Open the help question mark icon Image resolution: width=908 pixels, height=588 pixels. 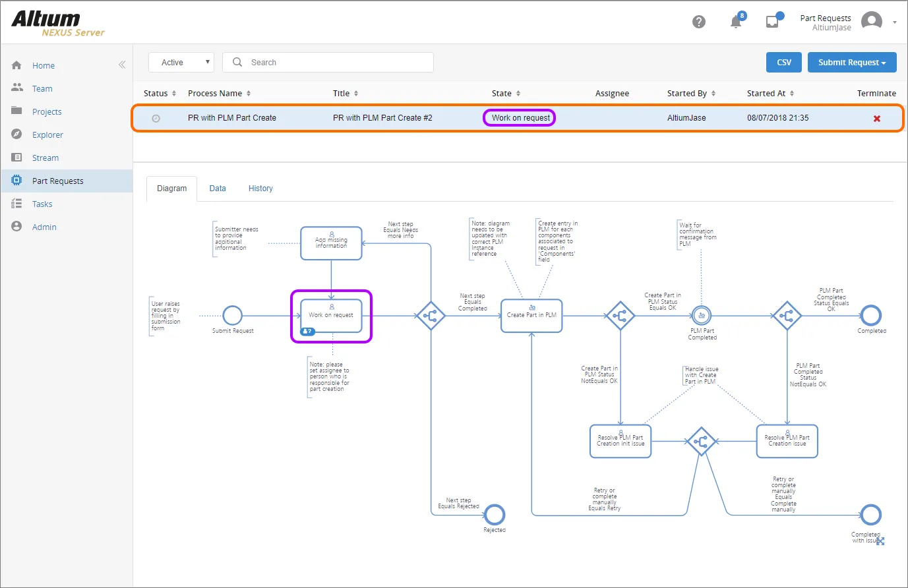coord(699,22)
